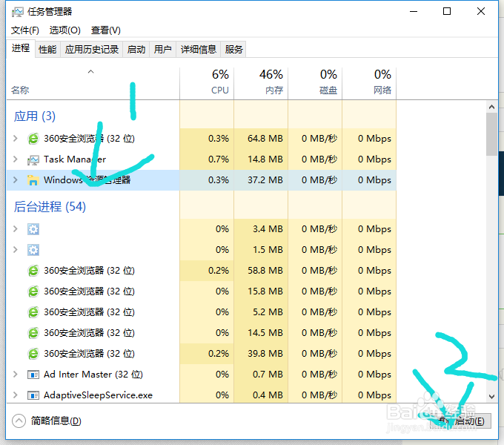Click the fewer details circle arrow icon
The height and width of the screenshot is (445, 504).
click(x=19, y=421)
